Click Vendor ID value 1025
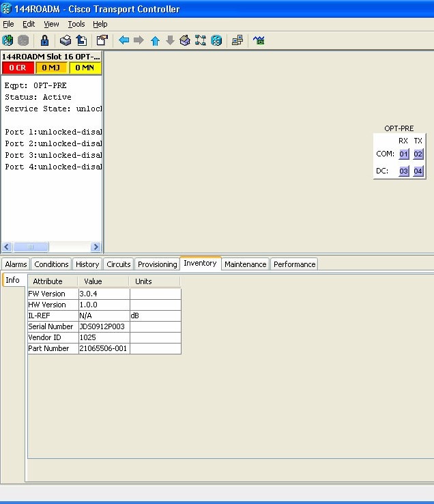Viewport: 434px width, 504px height. [x=104, y=337]
